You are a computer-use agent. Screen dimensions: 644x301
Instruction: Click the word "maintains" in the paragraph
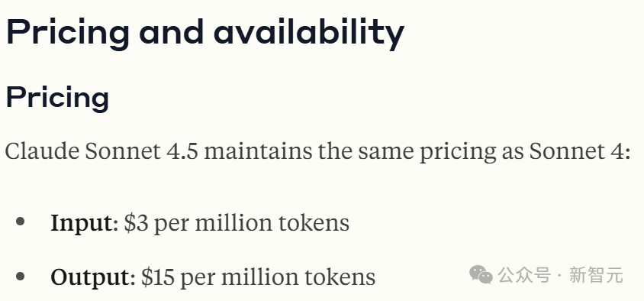click(x=258, y=151)
